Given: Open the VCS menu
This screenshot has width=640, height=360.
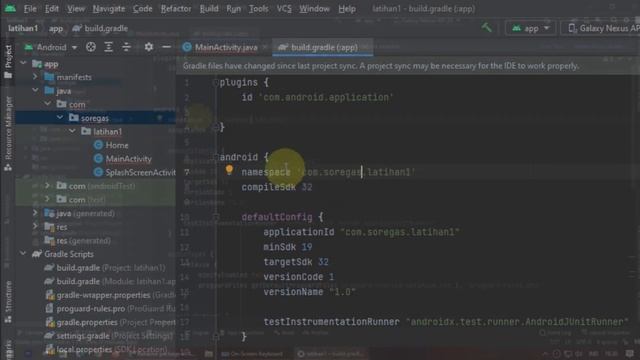Looking at the screenshot, I should coord(284,9).
